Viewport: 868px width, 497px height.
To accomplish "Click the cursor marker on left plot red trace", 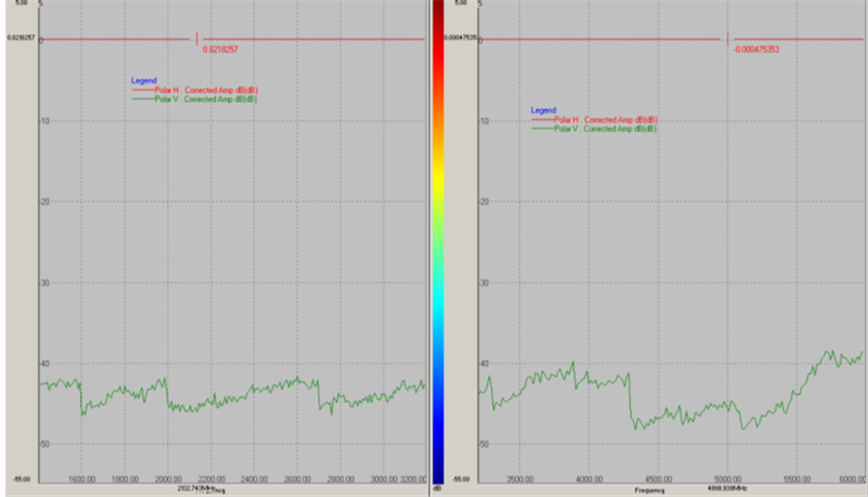I will coord(197,39).
